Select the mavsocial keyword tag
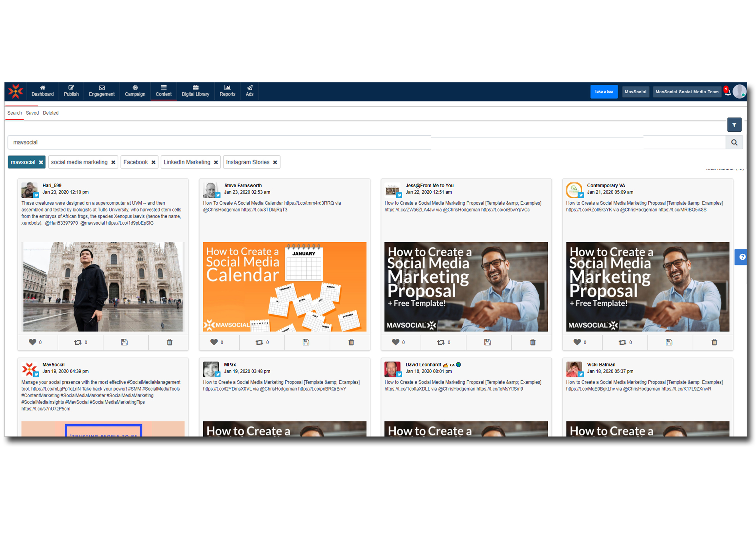Viewport: 756px width, 534px height. (23, 162)
